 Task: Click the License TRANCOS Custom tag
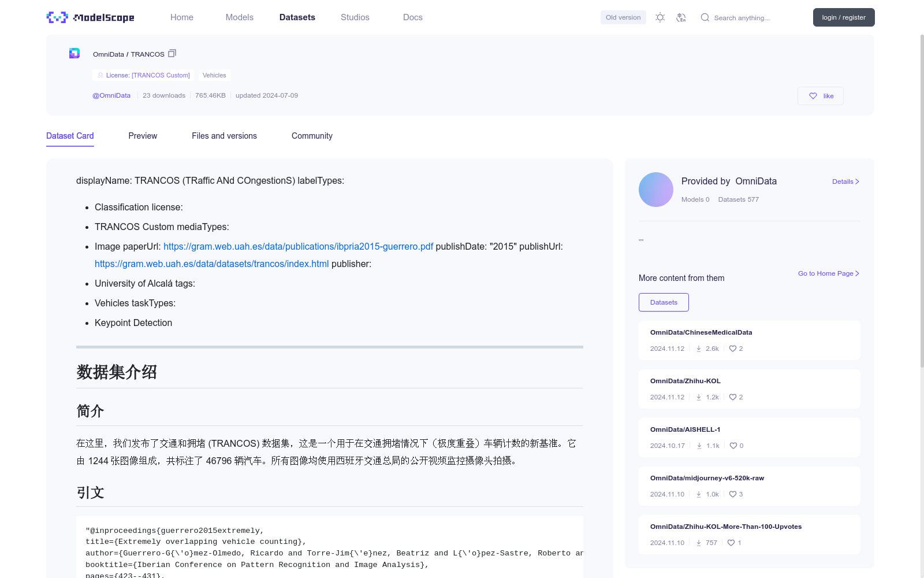(144, 75)
